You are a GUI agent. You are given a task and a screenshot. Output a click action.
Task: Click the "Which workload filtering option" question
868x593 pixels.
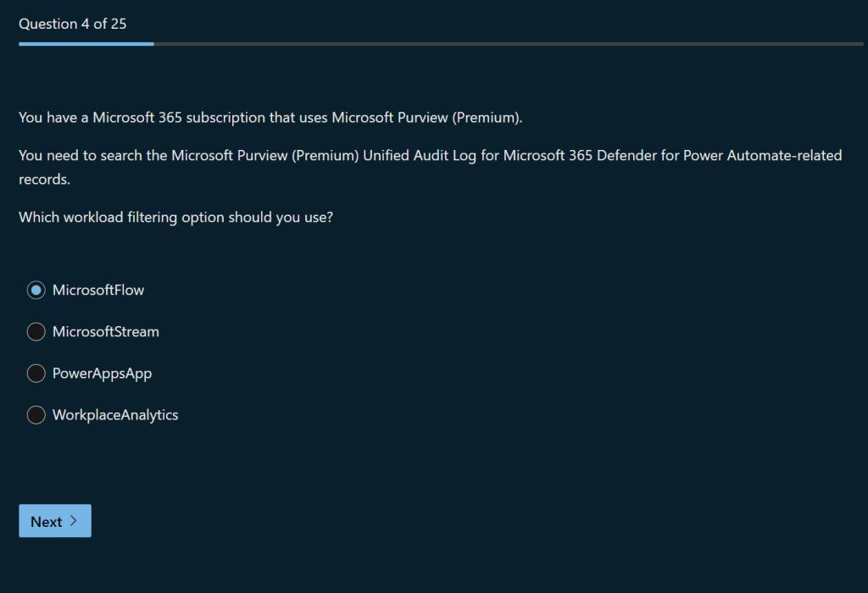point(175,217)
